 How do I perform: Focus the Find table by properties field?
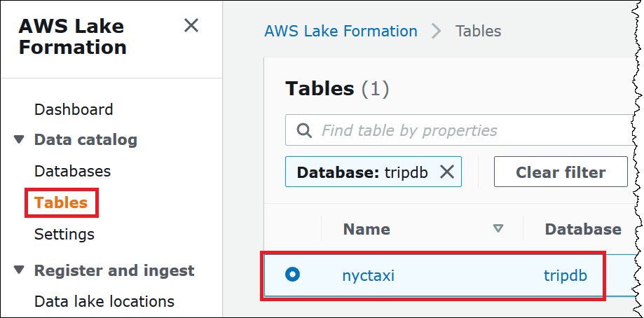(x=463, y=130)
